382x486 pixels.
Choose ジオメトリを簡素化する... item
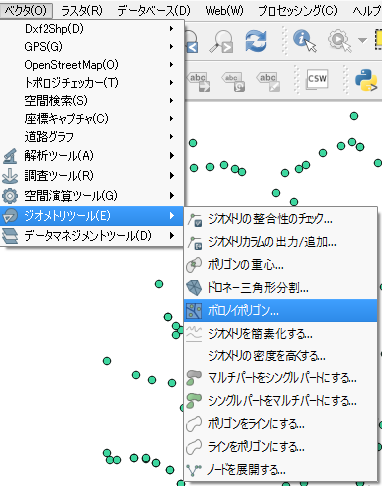tap(281, 333)
